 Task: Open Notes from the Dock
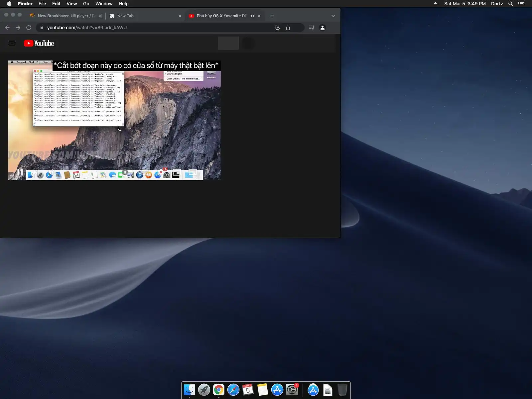click(x=262, y=390)
